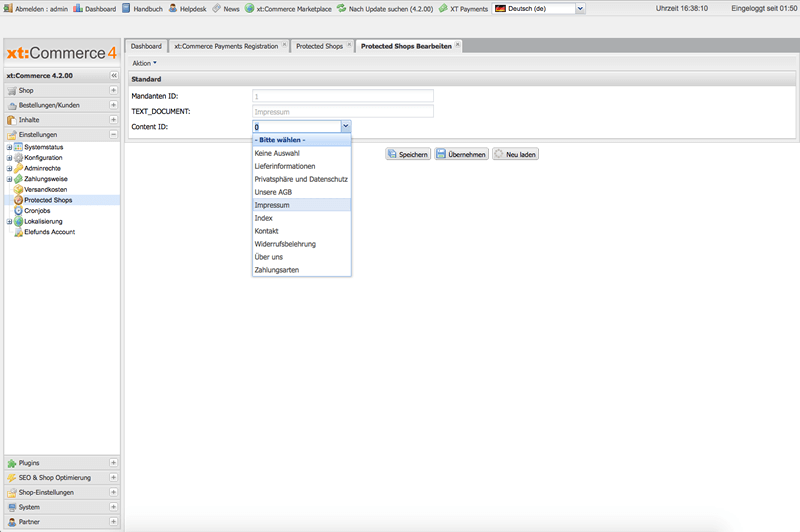This screenshot has height=532, width=800.
Task: Click the Shop cart icon in sidebar
Action: tap(12, 91)
